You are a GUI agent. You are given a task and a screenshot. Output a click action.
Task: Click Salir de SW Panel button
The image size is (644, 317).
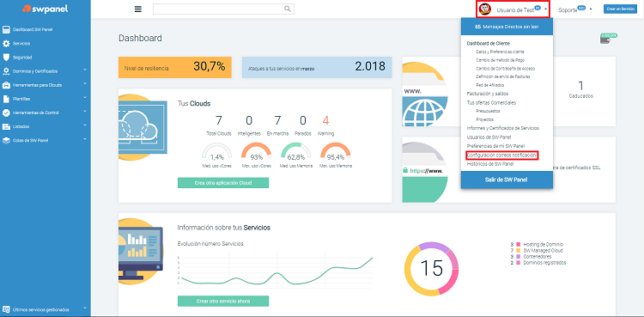tap(507, 180)
